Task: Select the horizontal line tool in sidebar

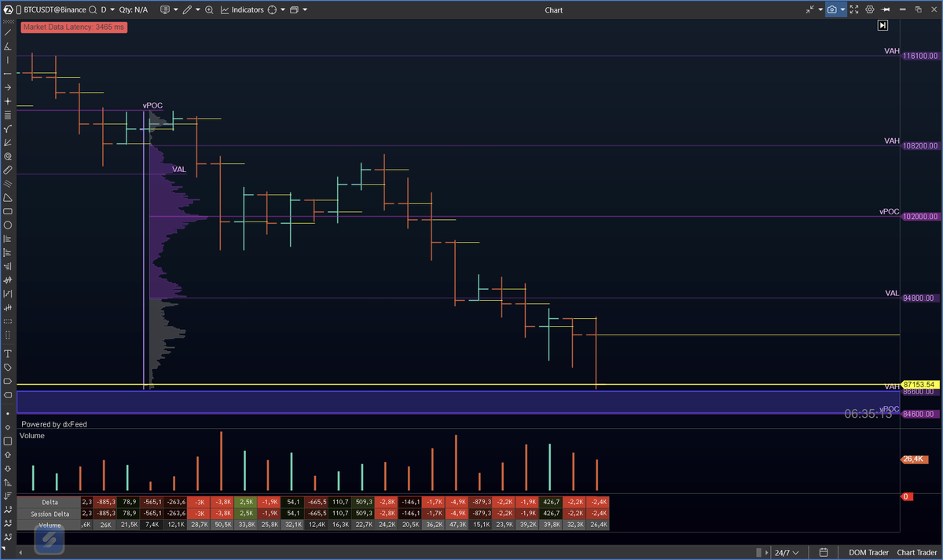Action: (8, 74)
